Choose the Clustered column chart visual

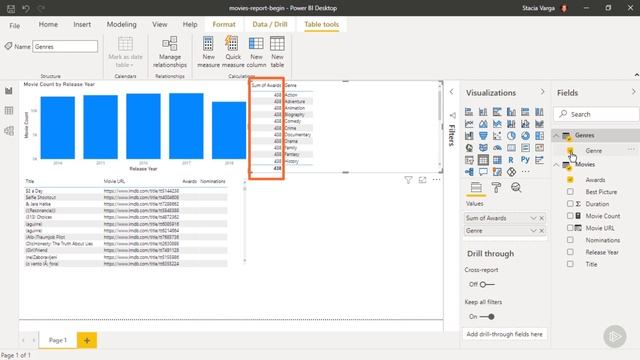511,112
